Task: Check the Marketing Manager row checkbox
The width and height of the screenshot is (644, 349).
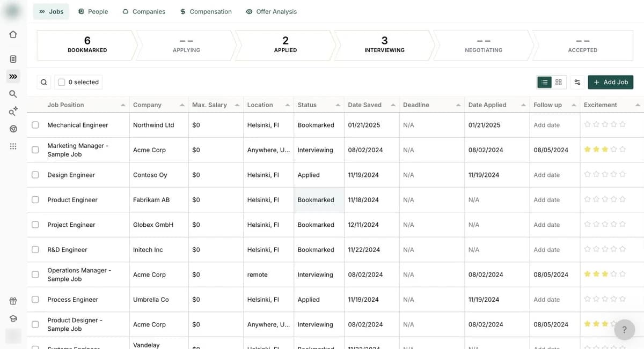Action: pos(35,150)
